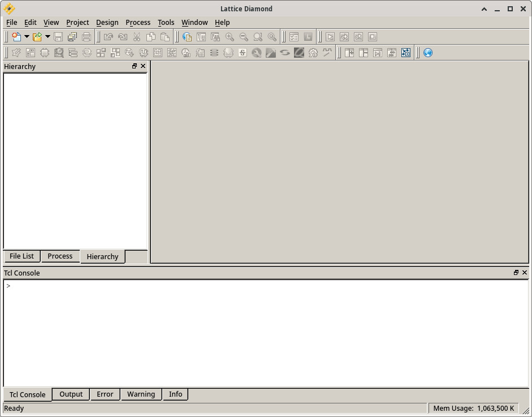Click the Find in Files binoculars icon
Viewport: 532px width, 417px height.
(x=215, y=37)
